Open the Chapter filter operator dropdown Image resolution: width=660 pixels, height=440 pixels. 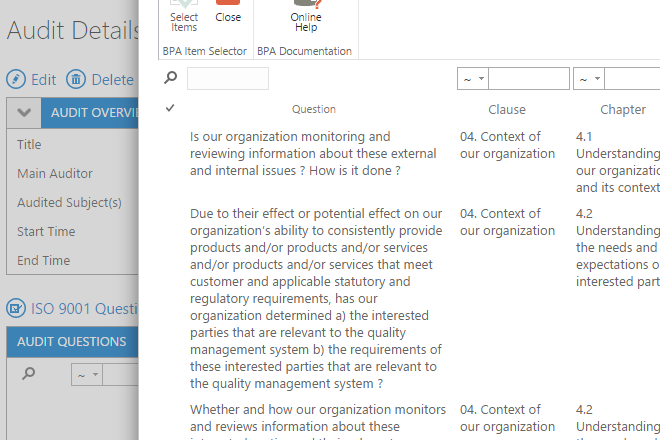(x=589, y=78)
